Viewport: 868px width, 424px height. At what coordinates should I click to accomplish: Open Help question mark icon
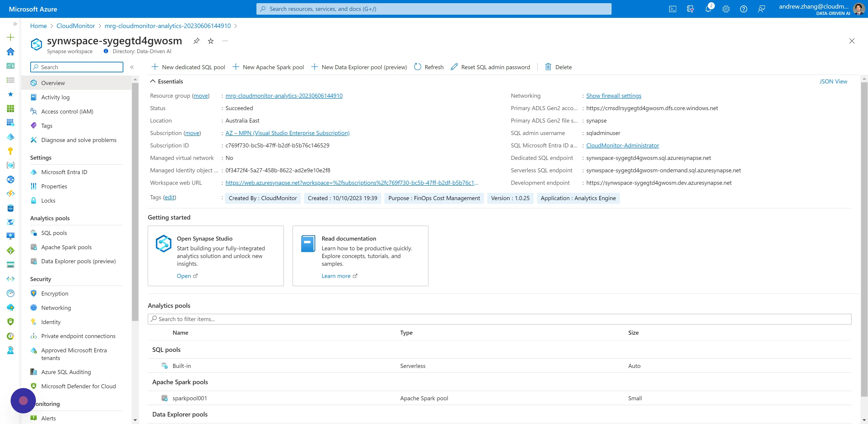743,9
